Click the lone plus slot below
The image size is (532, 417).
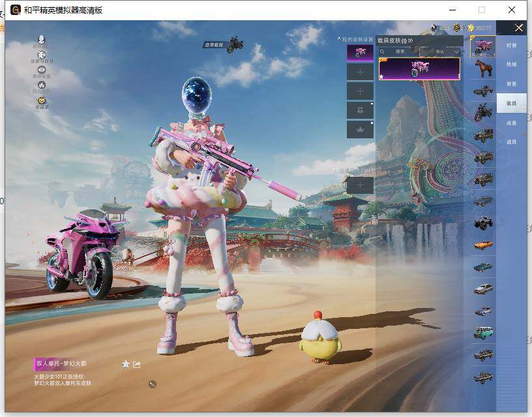[x=360, y=185]
